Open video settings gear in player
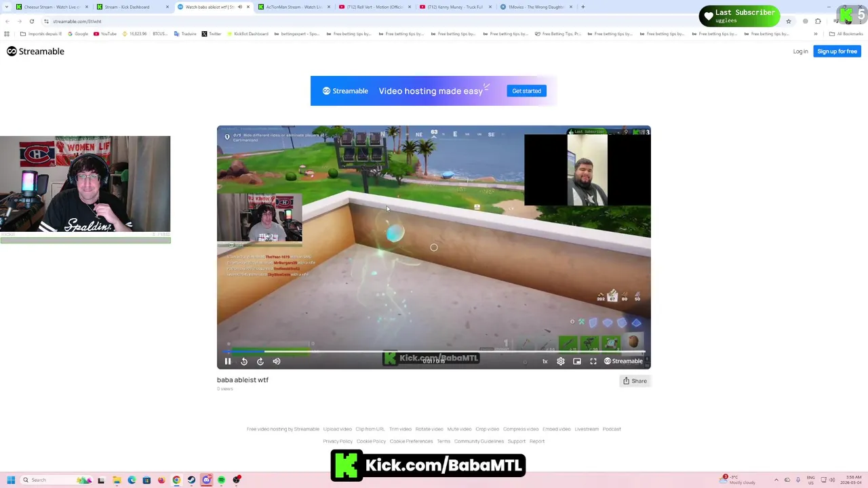The width and height of the screenshot is (868, 488). tap(561, 361)
